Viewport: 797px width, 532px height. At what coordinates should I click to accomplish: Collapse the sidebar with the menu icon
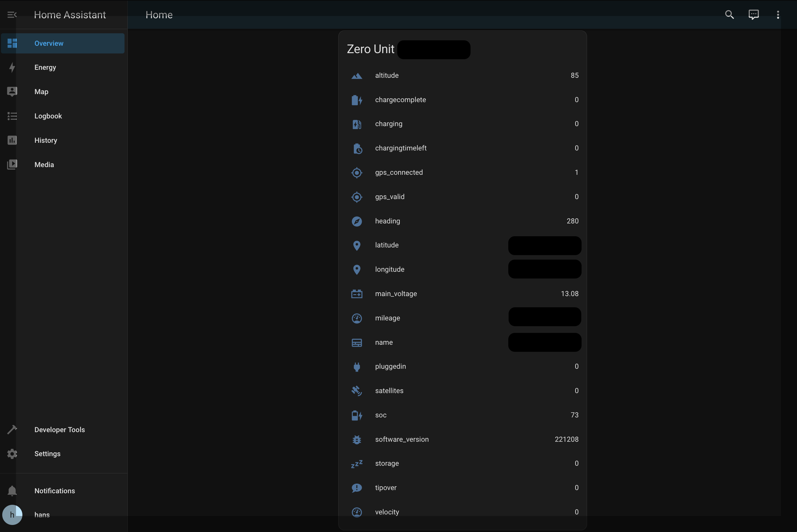click(12, 15)
